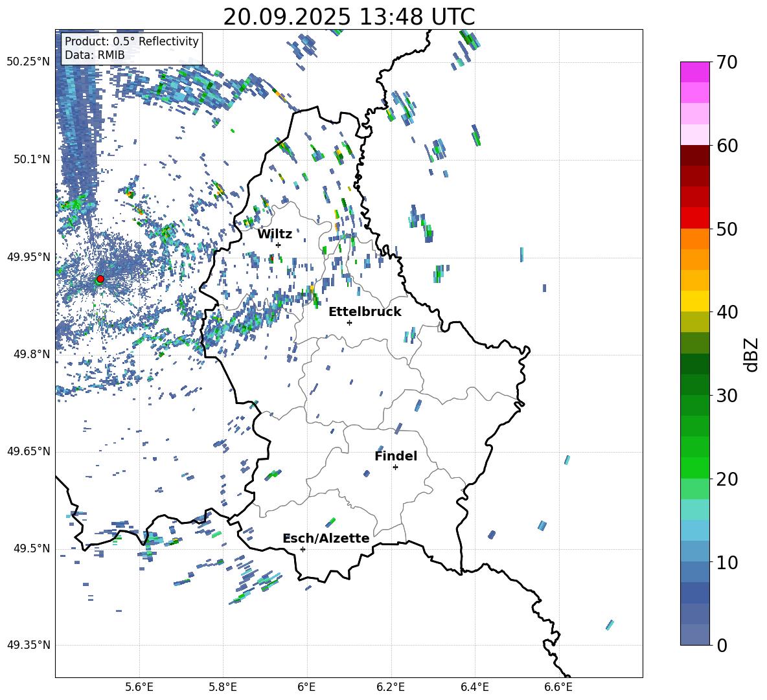
Task: Click the colorbar 60 tick label
Action: pos(727,146)
